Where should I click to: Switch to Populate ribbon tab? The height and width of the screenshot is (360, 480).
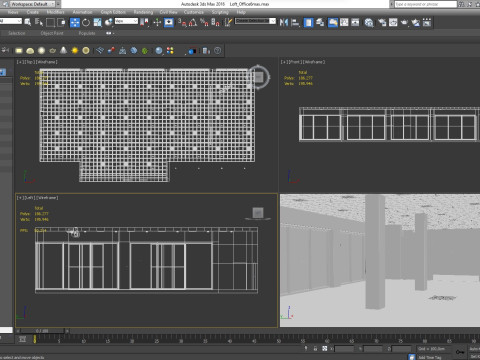click(x=87, y=33)
